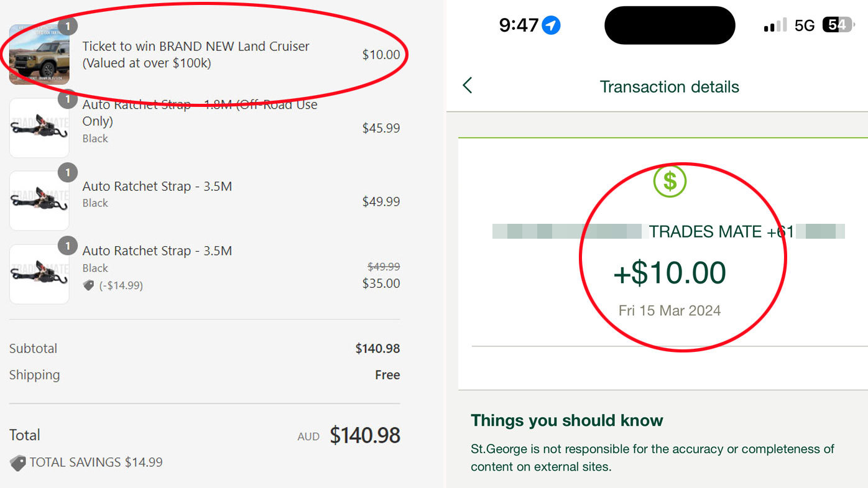
Task: Click the AUD $140.98 total amount
Action: click(x=364, y=435)
